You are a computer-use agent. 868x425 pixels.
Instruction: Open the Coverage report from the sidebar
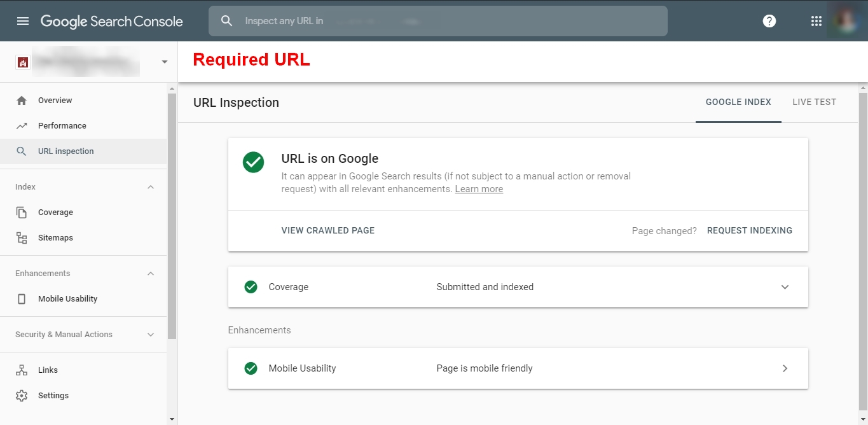click(83, 212)
